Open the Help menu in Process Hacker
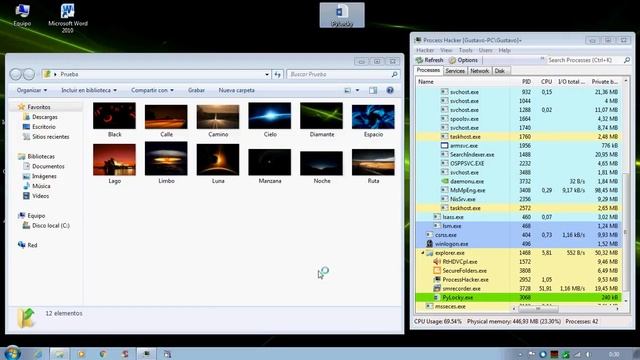640x360 pixels. pyautogui.click(x=504, y=50)
